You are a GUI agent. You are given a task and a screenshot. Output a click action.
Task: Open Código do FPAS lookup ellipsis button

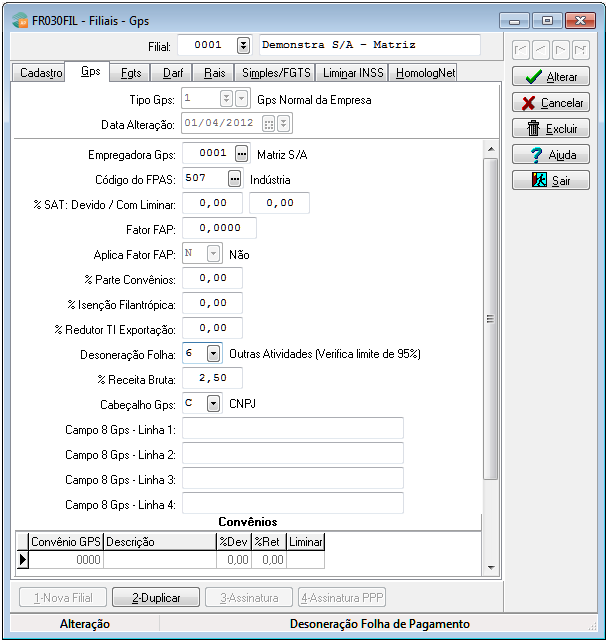235,179
